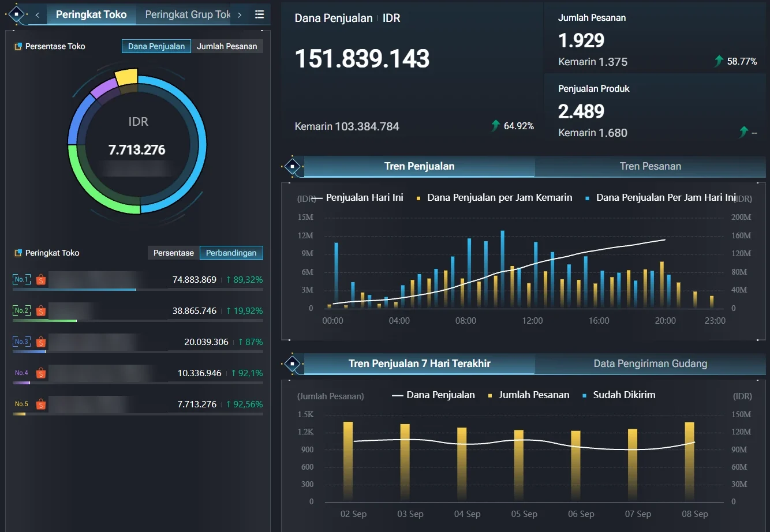The width and height of the screenshot is (770, 532).
Task: Click the 87% growth figure in the No.3 row
Action: [x=250, y=342]
